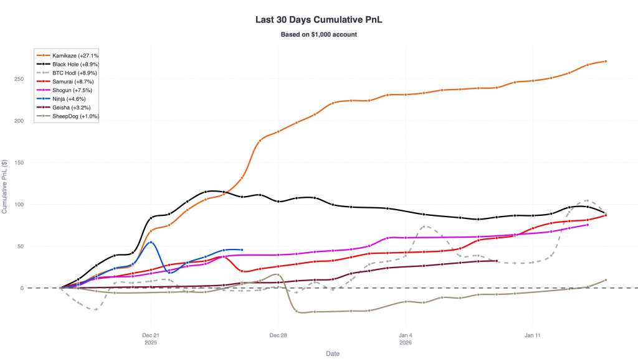Click the final point of the blue Ninja line
This screenshot has width=638, height=364.
click(242, 250)
